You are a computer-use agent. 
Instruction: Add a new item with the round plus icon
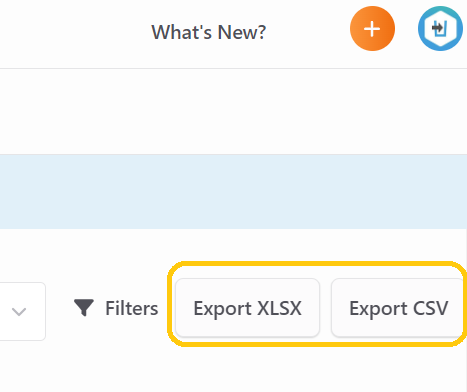click(372, 29)
